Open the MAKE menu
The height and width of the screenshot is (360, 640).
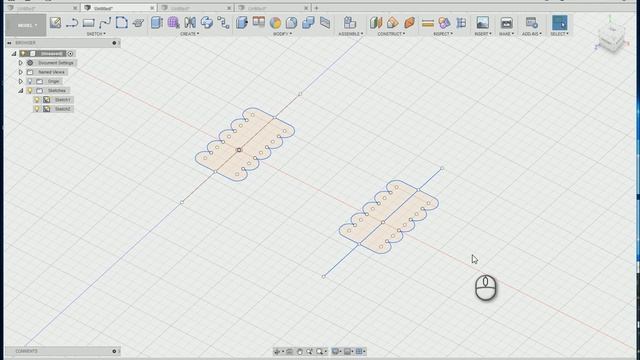click(507, 34)
